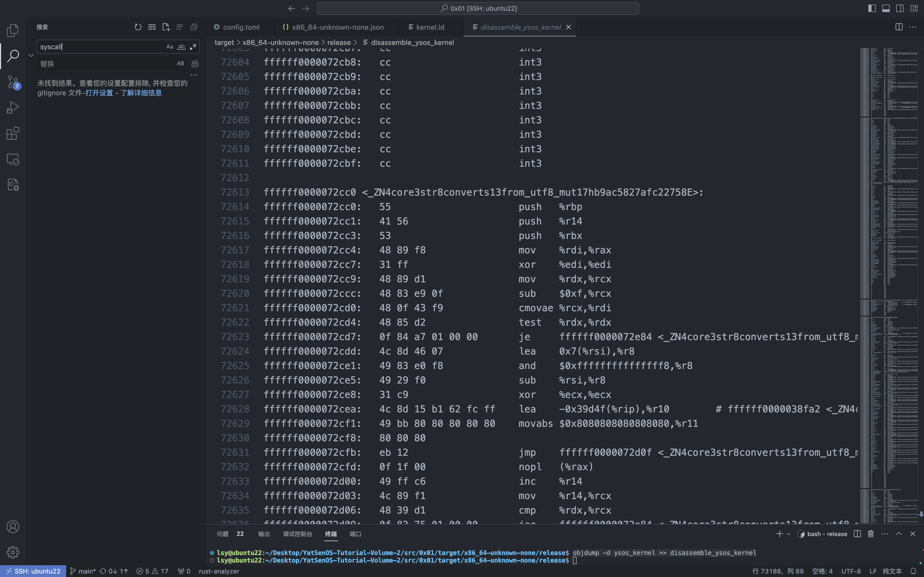Toggle Match Case in search box
The height and width of the screenshot is (577, 924).
169,47
